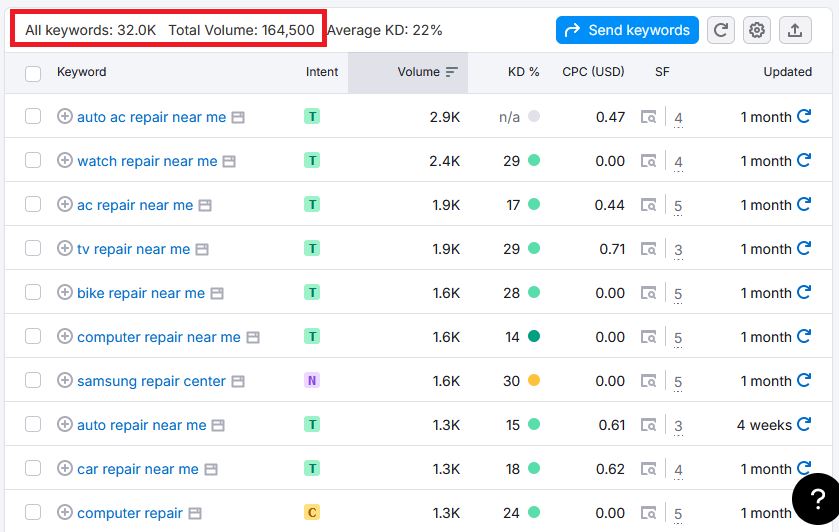Click the refresh icon beside Send keywords
This screenshot has width=839, height=532.
click(x=720, y=30)
